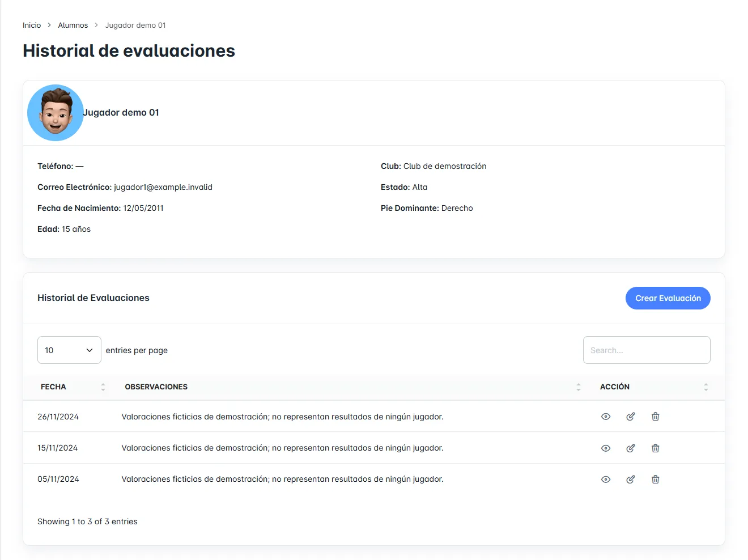The width and height of the screenshot is (748, 560).
Task: Click the email jugador1@example.invalid
Action: (x=163, y=187)
